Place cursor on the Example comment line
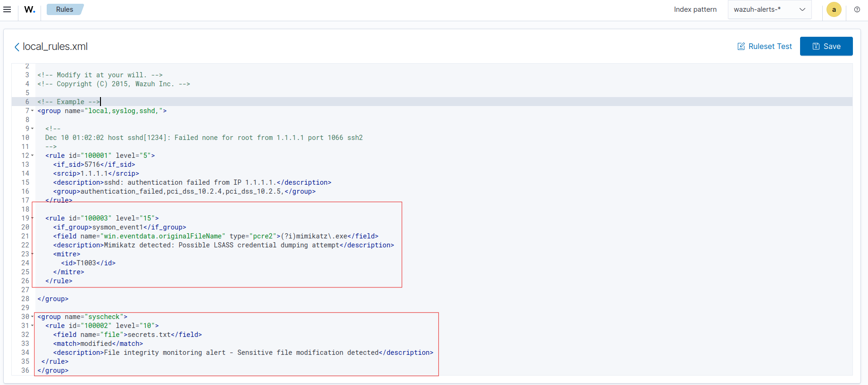Viewport: 868px width, 385px height. 69,102
